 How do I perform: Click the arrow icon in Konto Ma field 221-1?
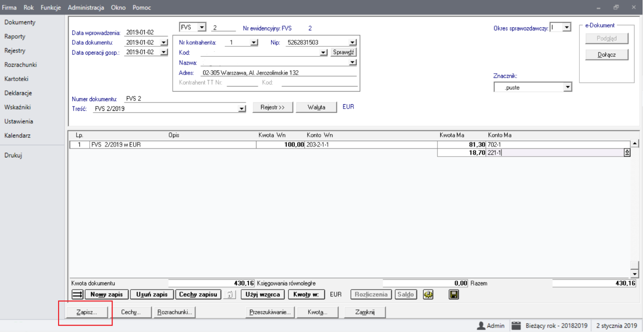627,152
